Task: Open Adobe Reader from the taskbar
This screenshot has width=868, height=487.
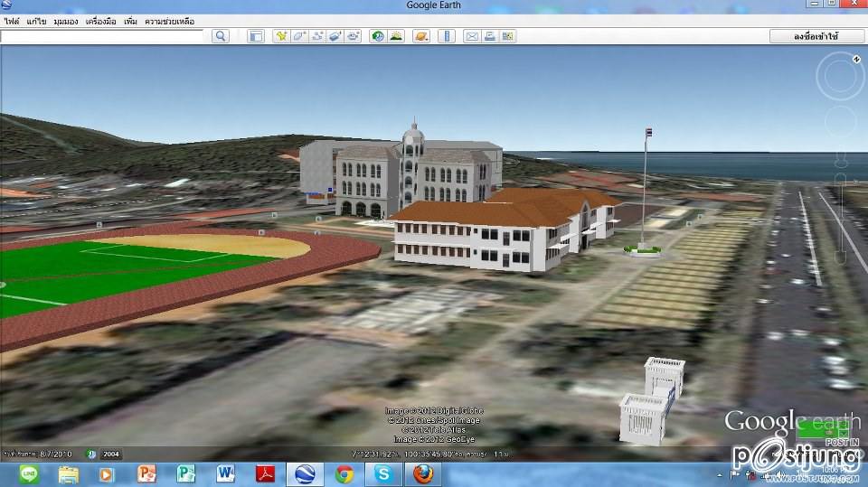Action: pos(265,474)
